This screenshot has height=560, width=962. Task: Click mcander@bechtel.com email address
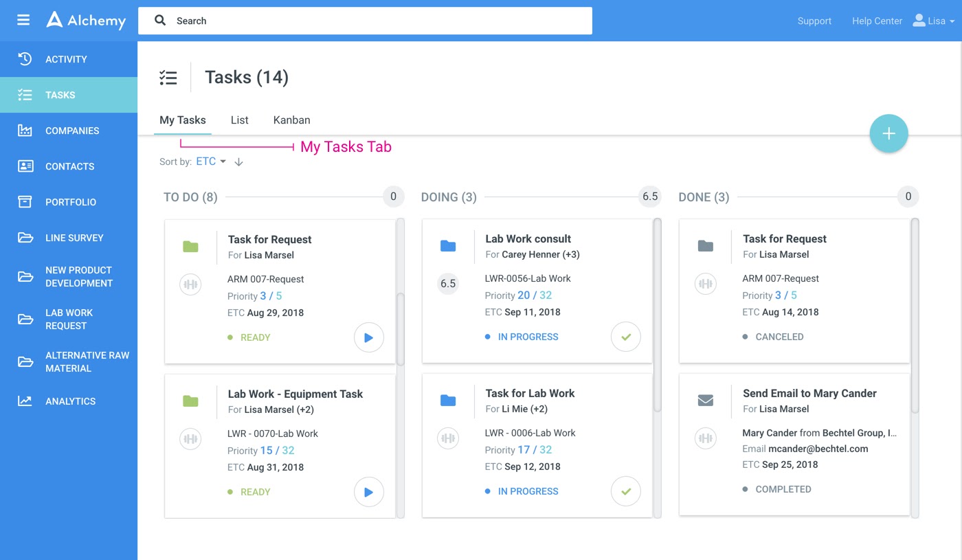[818, 449]
